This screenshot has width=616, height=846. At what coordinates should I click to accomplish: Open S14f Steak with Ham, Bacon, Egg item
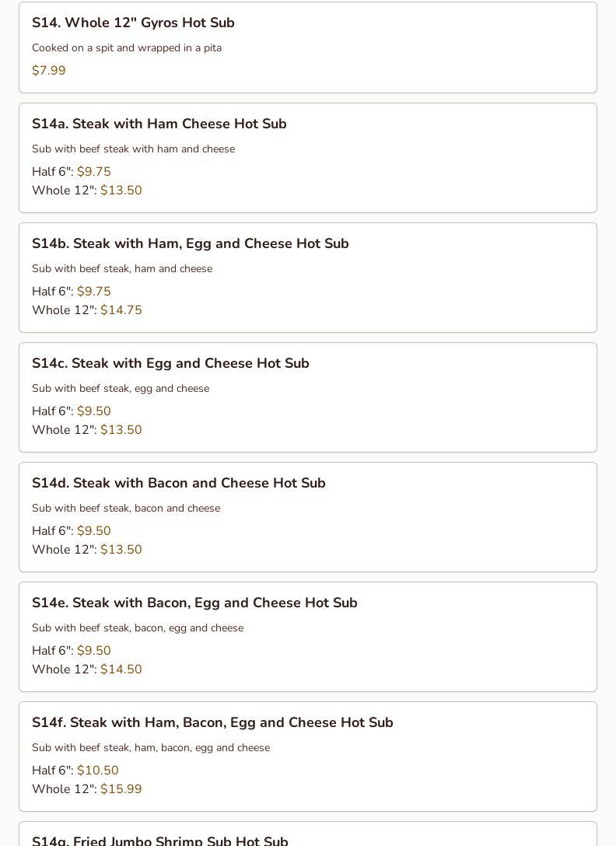[x=212, y=723]
